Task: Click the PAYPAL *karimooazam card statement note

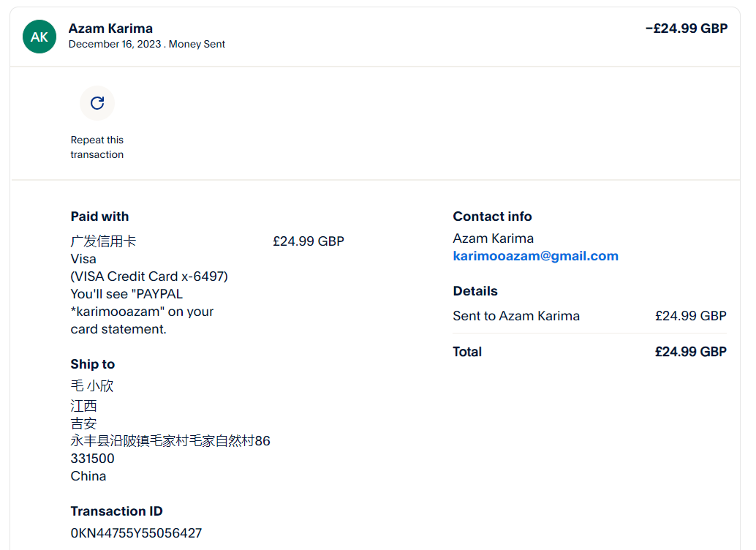Action: pos(142,312)
